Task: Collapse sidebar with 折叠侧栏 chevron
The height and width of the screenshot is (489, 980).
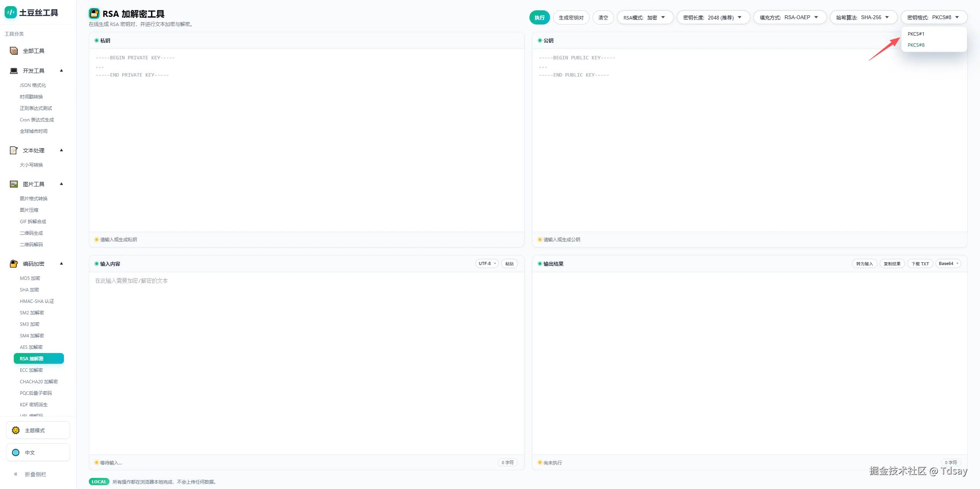Action: [16, 474]
